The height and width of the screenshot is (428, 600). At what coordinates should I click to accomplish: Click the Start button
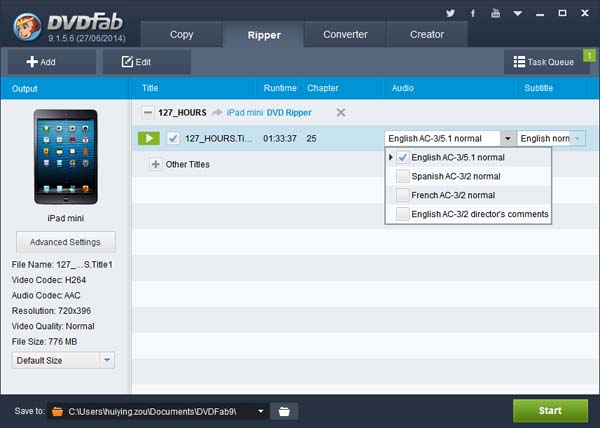550,410
